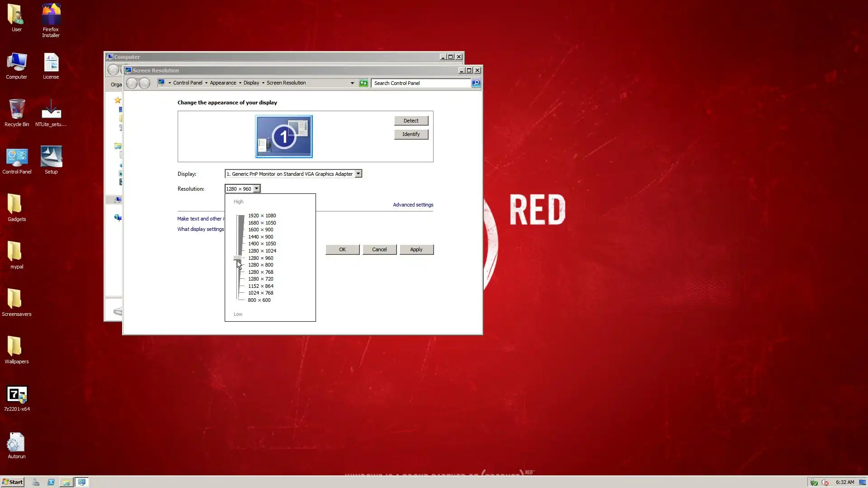Focus the Search Control Panel field

(x=420, y=83)
